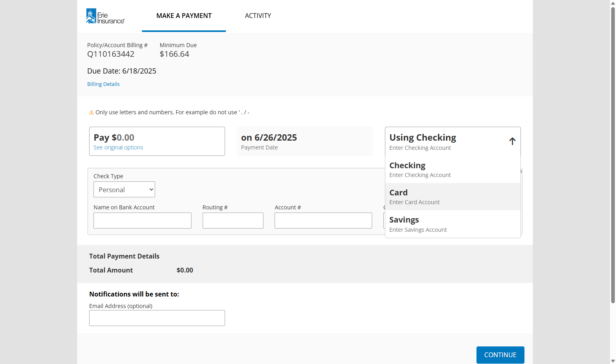Click the orange warning triangle icon

[x=92, y=113]
